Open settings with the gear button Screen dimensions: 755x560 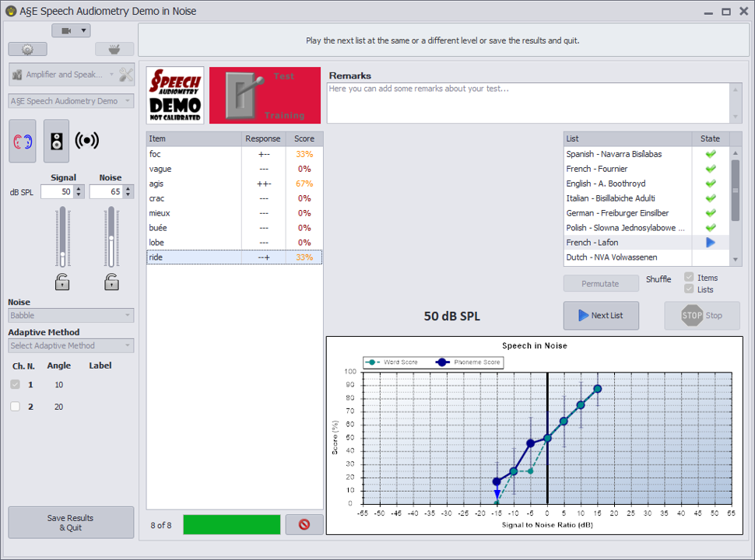coord(27,49)
